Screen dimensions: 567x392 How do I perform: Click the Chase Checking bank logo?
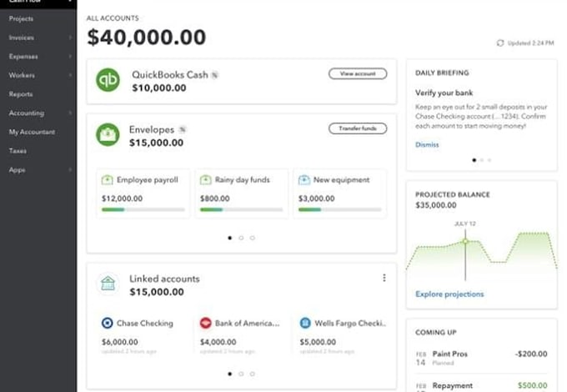click(x=107, y=323)
